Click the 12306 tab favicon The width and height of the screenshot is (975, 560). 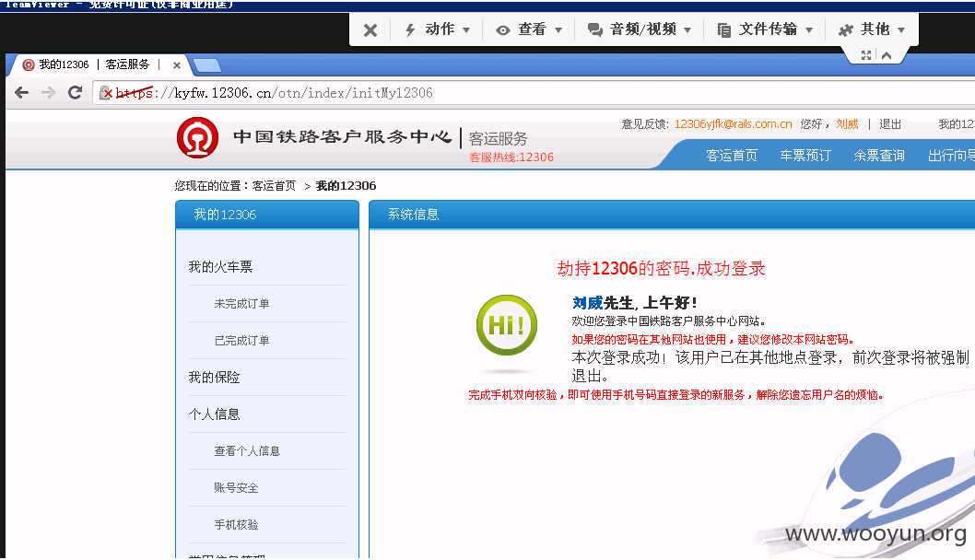pos(28,64)
